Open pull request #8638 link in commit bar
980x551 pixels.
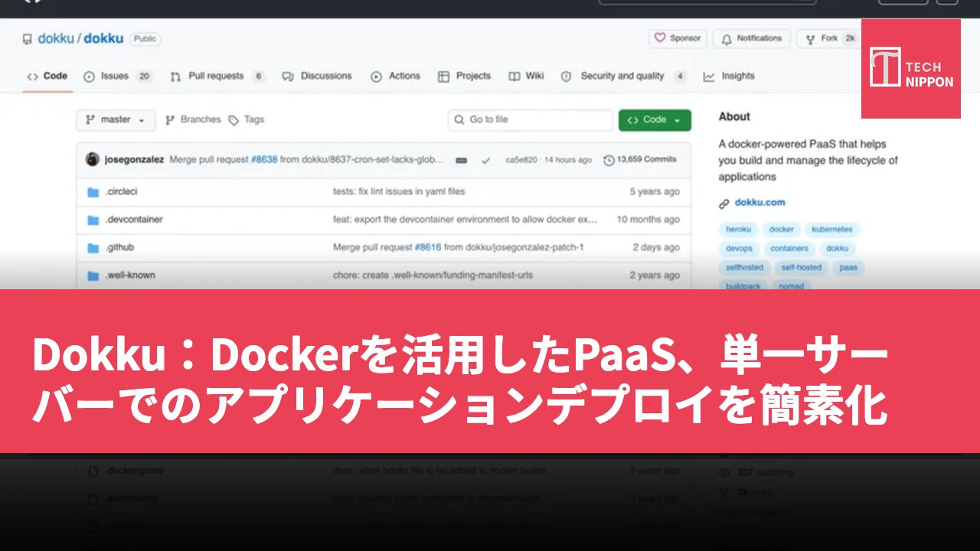263,160
